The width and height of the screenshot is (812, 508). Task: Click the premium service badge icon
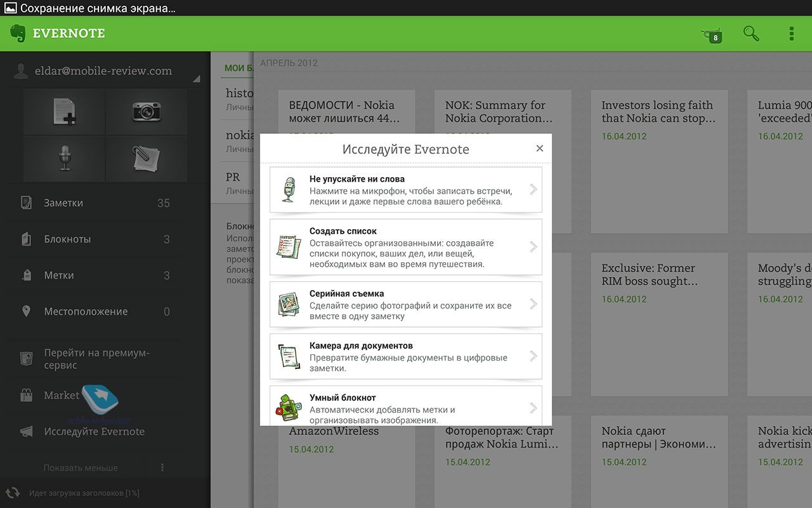point(26,359)
